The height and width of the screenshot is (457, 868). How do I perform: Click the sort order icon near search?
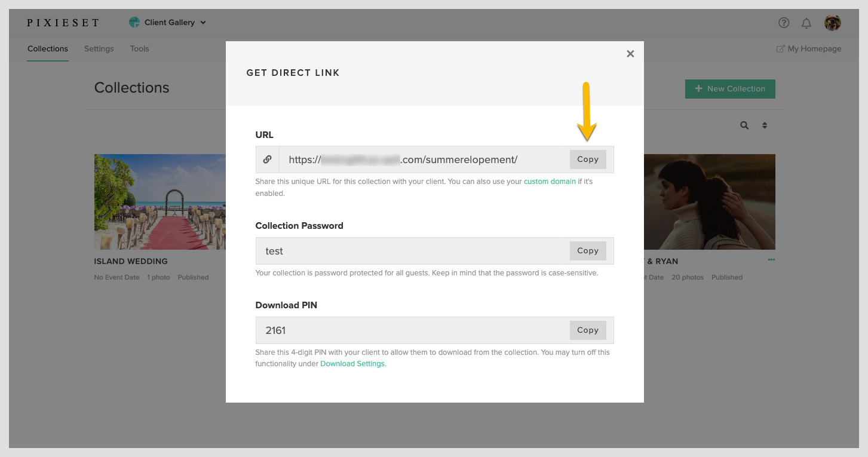pos(764,125)
